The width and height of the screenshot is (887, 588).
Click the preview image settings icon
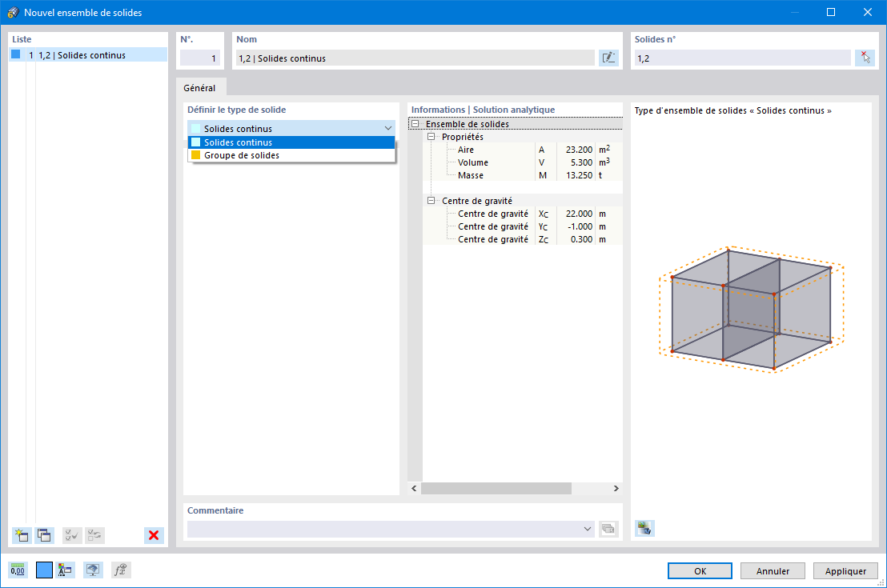click(644, 528)
